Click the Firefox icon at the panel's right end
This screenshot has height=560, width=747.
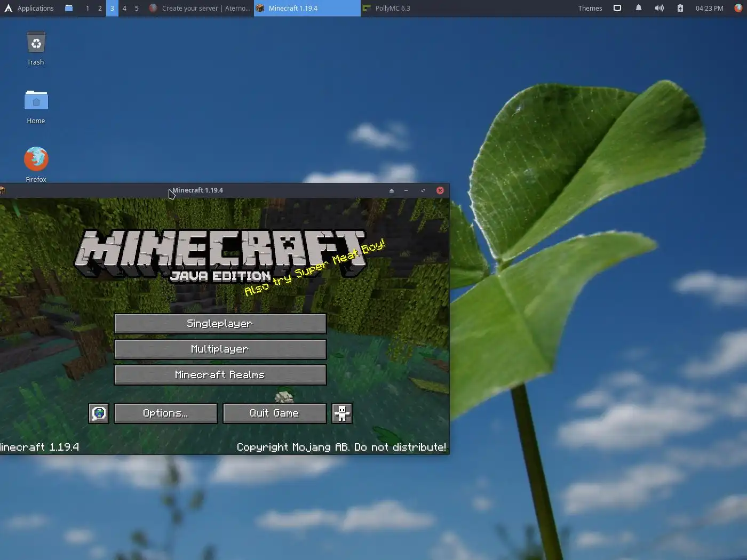pyautogui.click(x=738, y=8)
